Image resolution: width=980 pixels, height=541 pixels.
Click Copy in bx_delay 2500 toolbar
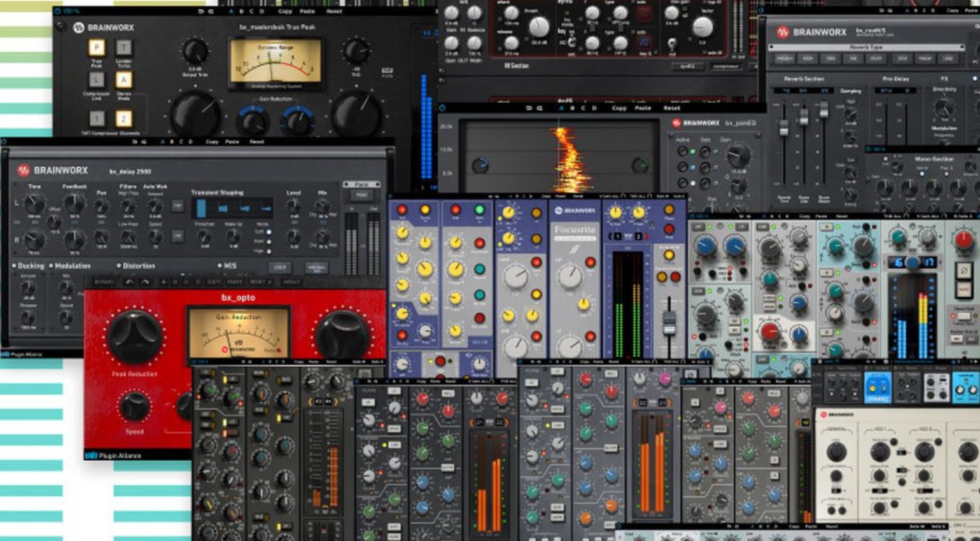213,142
